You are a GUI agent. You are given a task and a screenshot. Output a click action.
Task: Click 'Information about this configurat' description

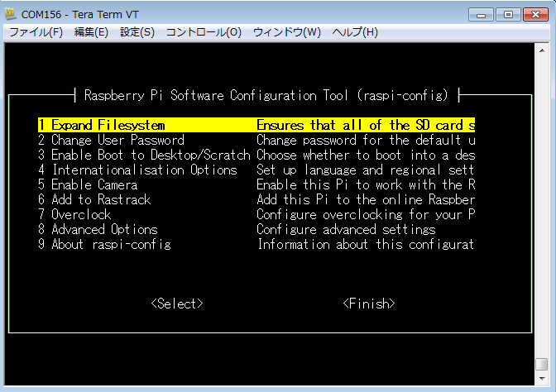click(365, 244)
